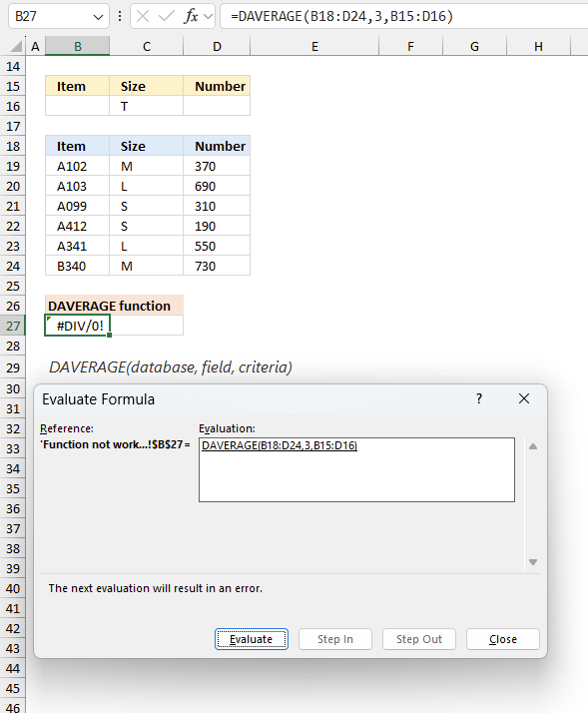Click the cell with value 190
Viewport: 588px width, 713px height.
[x=217, y=227]
